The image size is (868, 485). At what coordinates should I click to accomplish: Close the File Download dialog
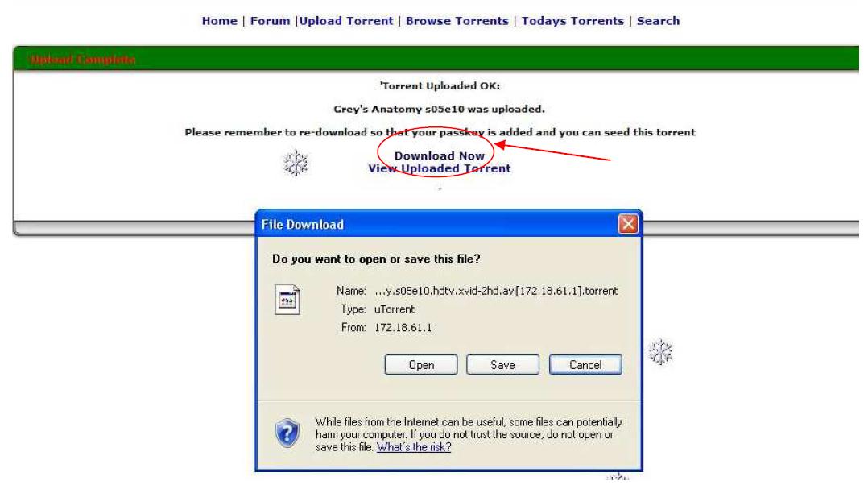tap(628, 224)
